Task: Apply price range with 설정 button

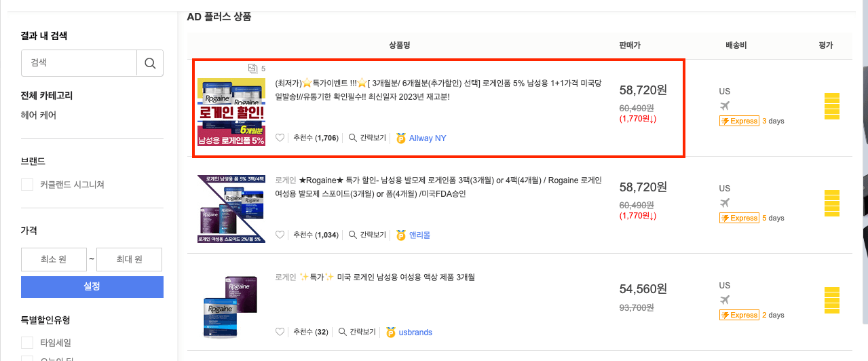Action: [92, 287]
